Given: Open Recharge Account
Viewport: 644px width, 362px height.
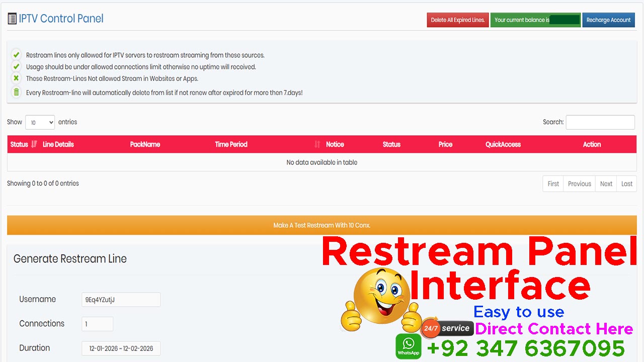Looking at the screenshot, I should click(608, 20).
